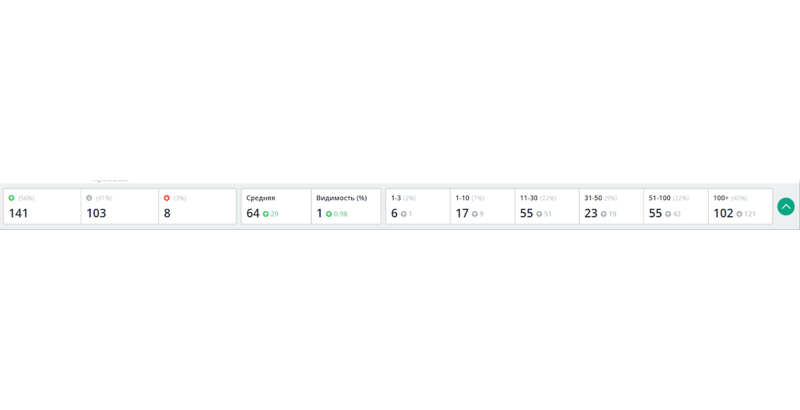Screen dimensions: 800x410
Task: Click the green scroll-up chevron button
Action: [786, 206]
